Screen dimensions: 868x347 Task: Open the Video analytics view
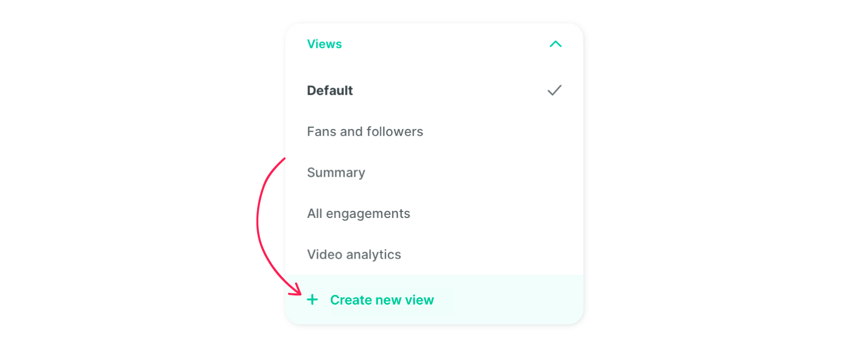point(434,254)
